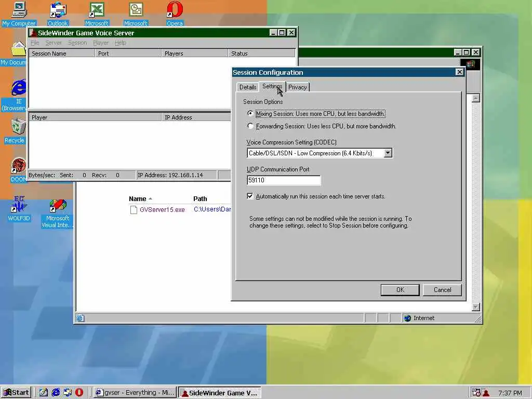
Task: Launch Internet Explorer from quick launch
Action: [x=56, y=393]
